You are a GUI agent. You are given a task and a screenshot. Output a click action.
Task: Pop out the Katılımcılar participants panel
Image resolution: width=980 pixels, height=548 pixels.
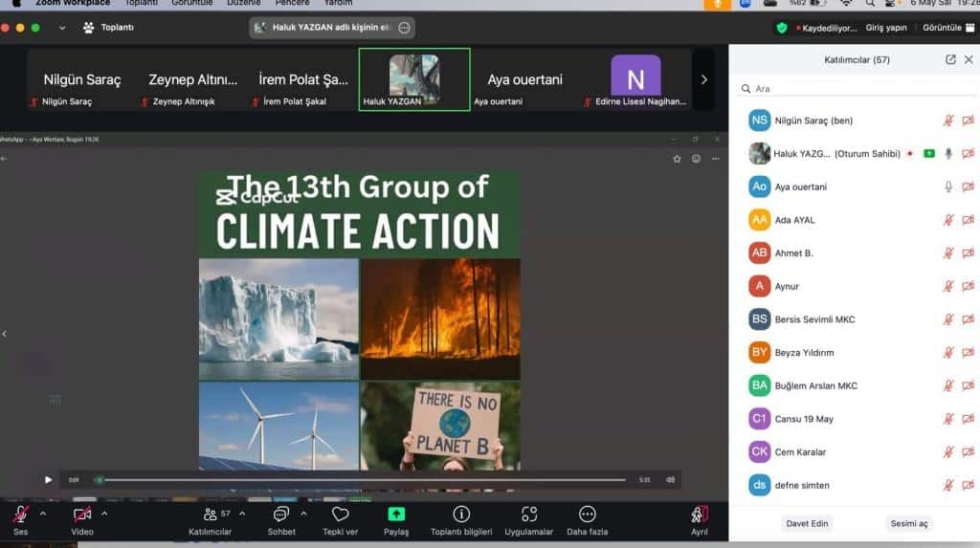tap(950, 59)
